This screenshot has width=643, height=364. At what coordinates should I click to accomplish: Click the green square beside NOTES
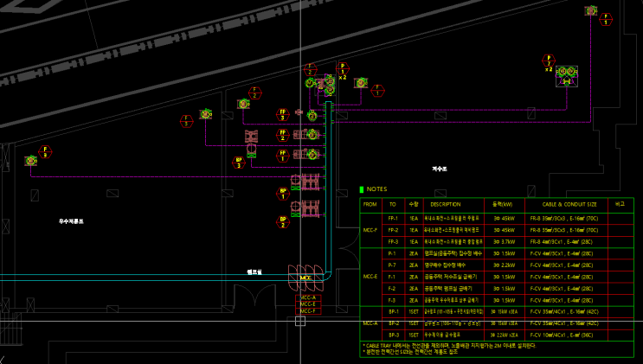(361, 189)
